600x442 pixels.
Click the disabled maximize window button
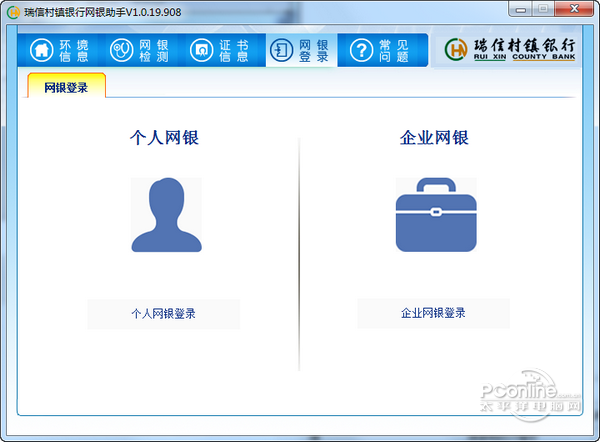[x=543, y=9]
